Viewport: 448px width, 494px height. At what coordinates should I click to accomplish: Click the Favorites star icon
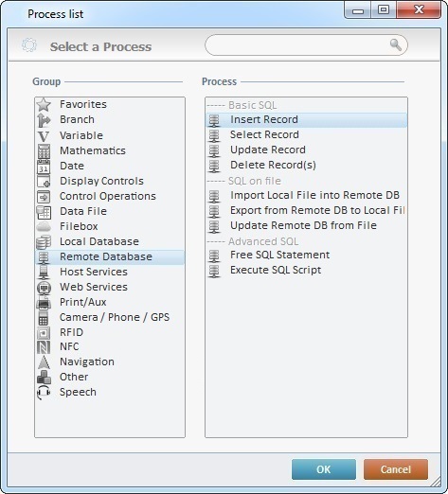44,104
